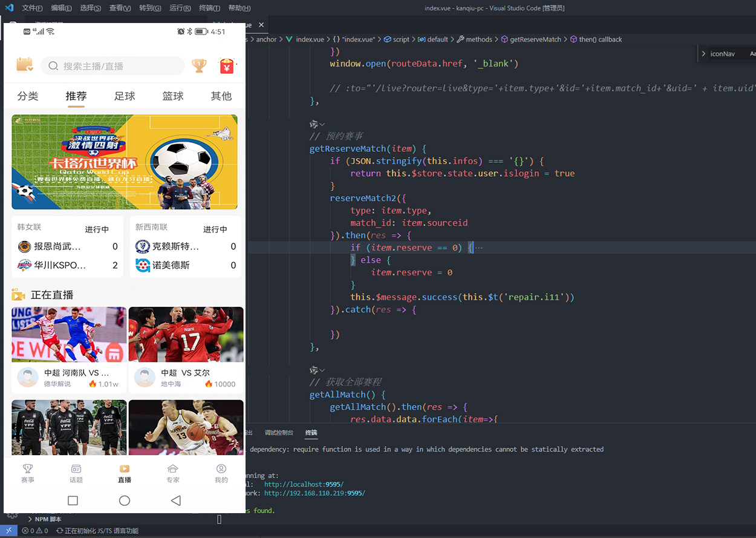Click getReserveMatch in the breadcrumb
Viewport: 756px width, 538px height.
point(535,39)
